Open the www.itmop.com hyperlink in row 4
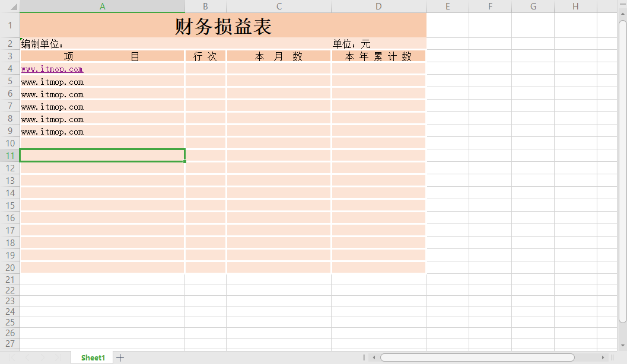This screenshot has height=364, width=627. coord(52,69)
